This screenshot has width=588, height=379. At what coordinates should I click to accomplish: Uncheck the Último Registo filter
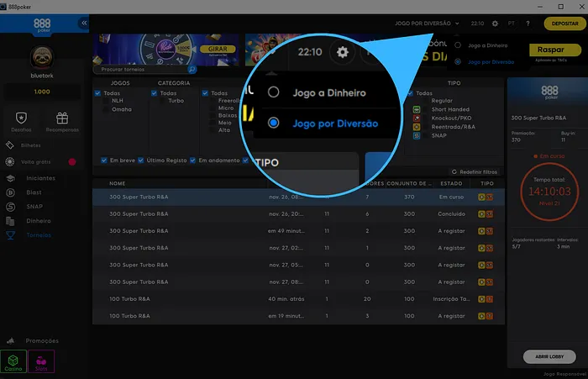click(140, 161)
